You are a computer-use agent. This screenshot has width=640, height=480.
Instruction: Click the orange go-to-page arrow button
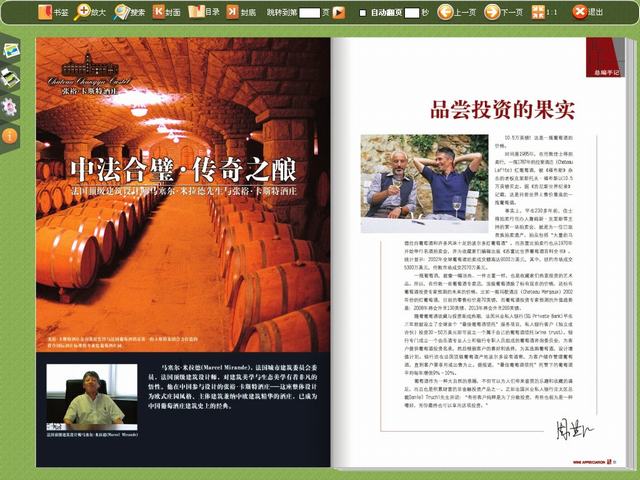pyautogui.click(x=338, y=13)
